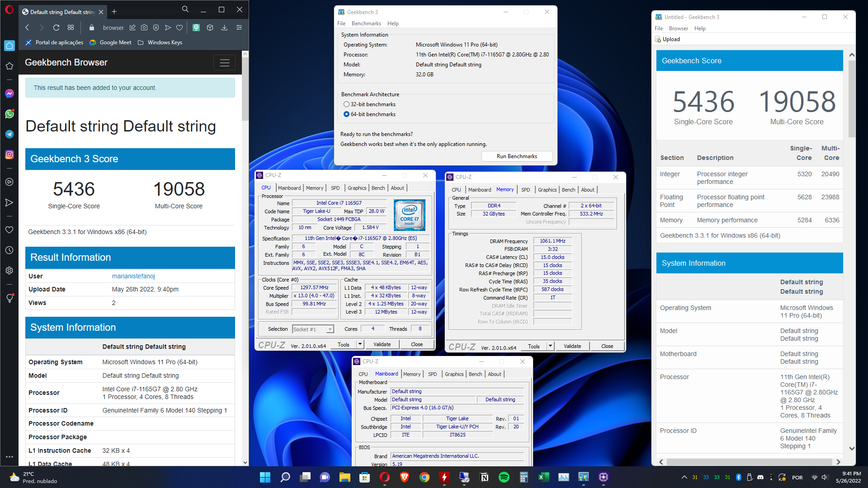
Task: Click Validate in CPU tab window
Action: (382, 344)
